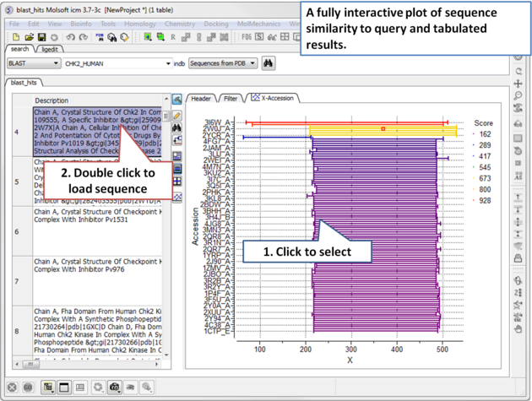Click the binoculars search button
The image size is (532, 401).
click(269, 63)
